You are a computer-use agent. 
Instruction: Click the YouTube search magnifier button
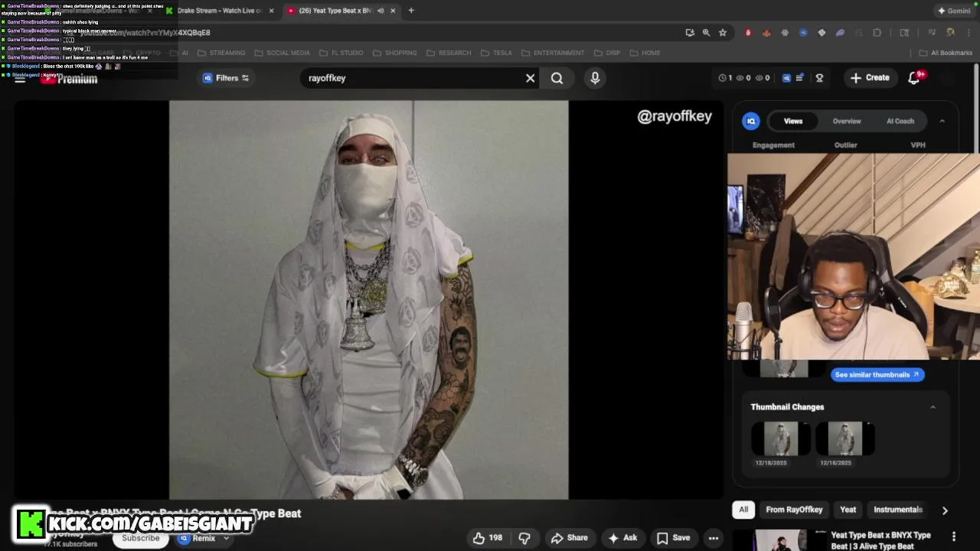coord(557,78)
